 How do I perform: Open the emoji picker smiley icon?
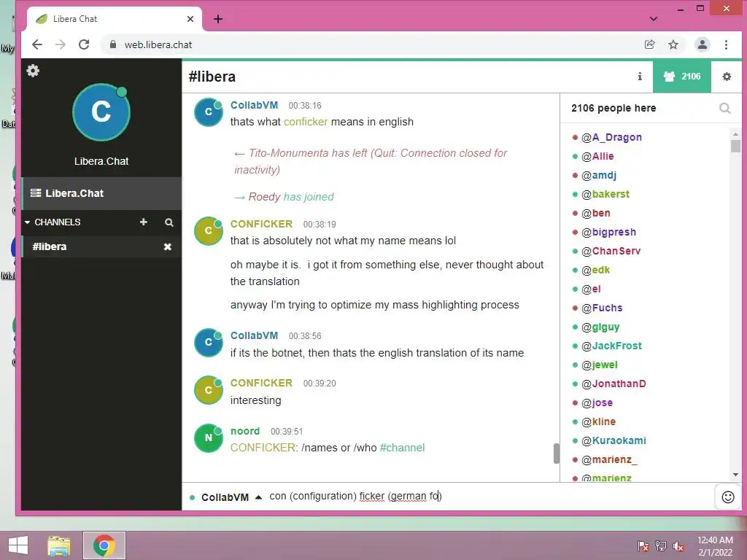pos(728,497)
